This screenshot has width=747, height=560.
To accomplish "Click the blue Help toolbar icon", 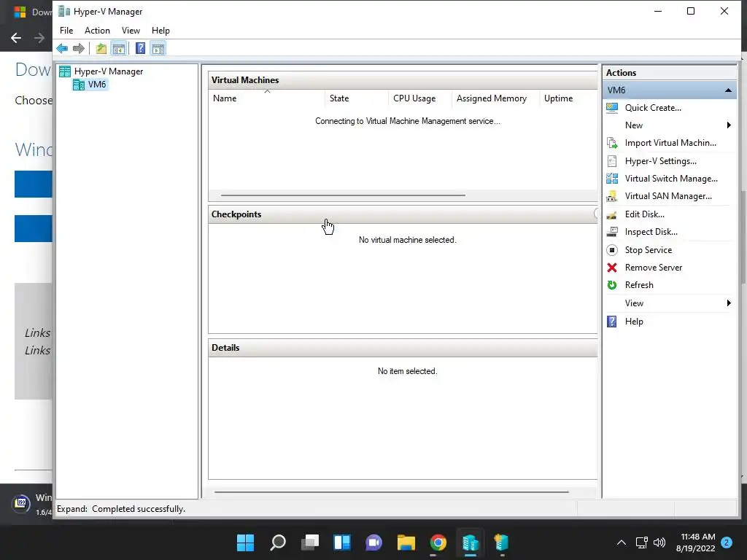I will (140, 49).
